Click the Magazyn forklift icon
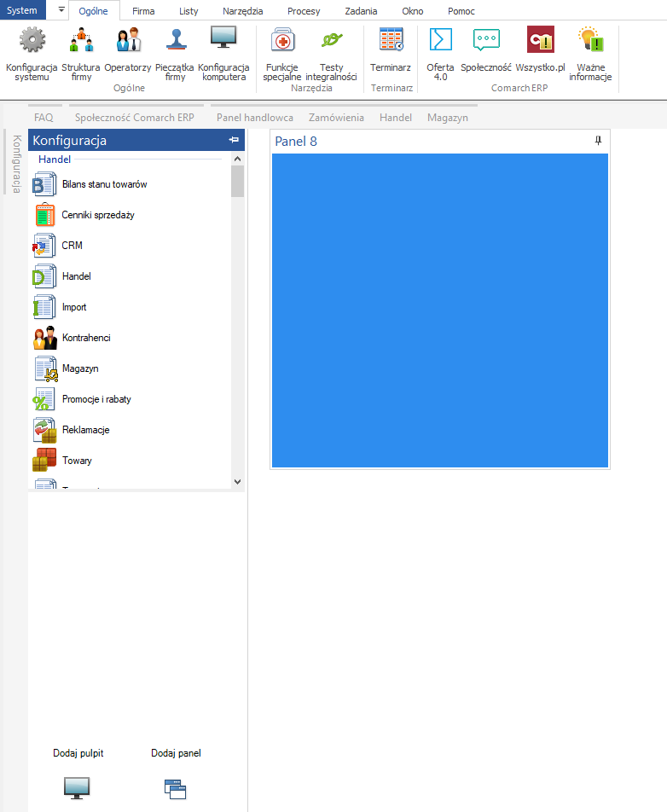The width and height of the screenshot is (667, 812). click(46, 368)
